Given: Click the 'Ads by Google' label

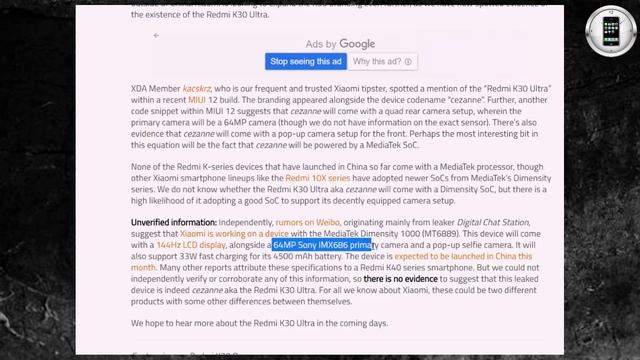Looking at the screenshot, I should click(340, 44).
